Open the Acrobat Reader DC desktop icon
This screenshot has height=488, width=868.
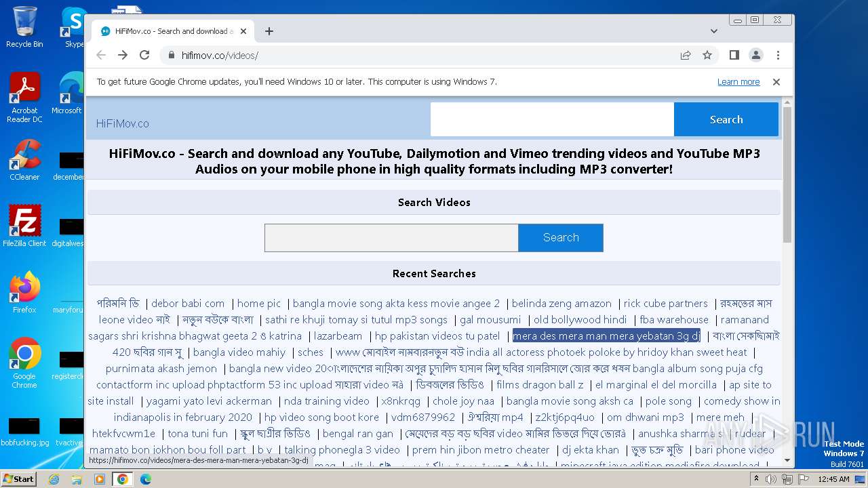pos(24,98)
